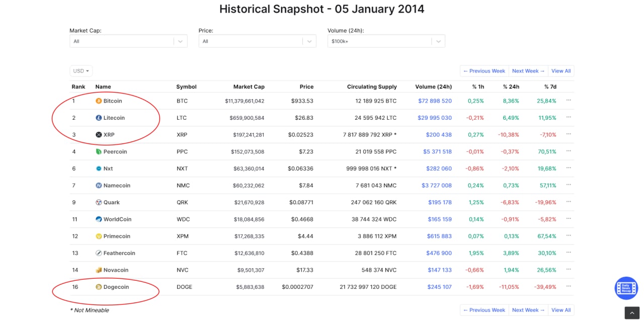Open the more options menu for XRP row

569,134
